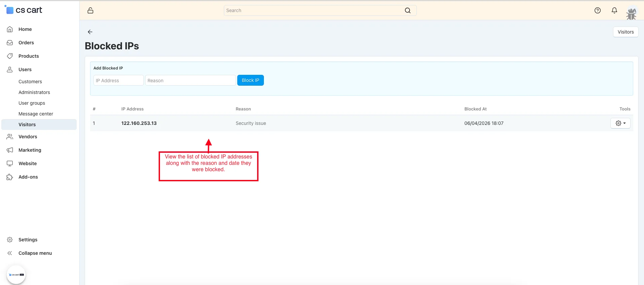This screenshot has height=285, width=644.
Task: Click the Marketing megaphone icon
Action: 10,150
